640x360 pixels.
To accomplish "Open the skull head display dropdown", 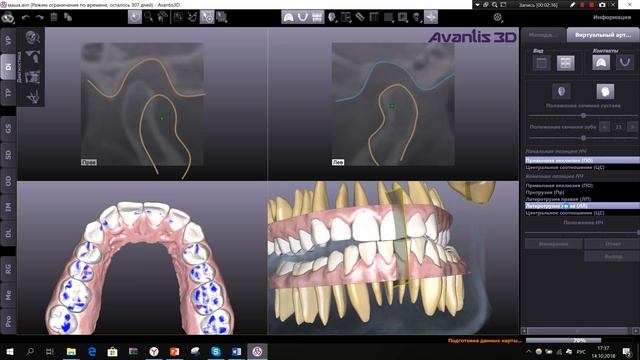I will (x=333, y=17).
